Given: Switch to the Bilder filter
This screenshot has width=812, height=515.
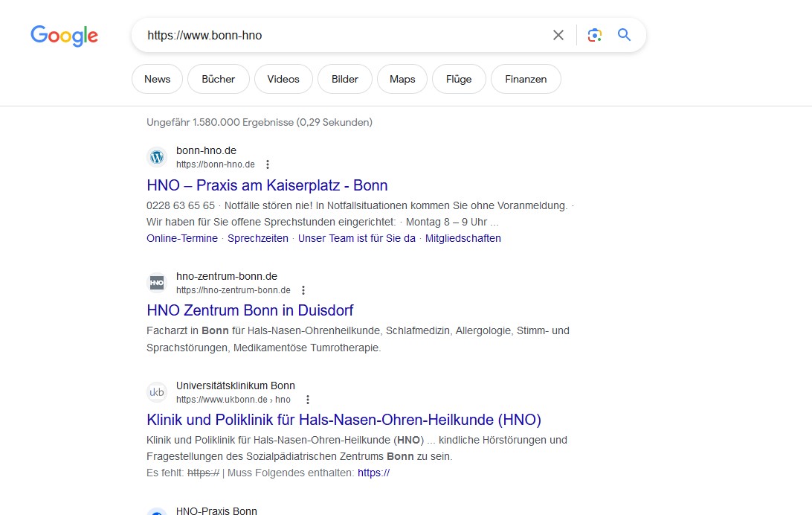Looking at the screenshot, I should [344, 79].
